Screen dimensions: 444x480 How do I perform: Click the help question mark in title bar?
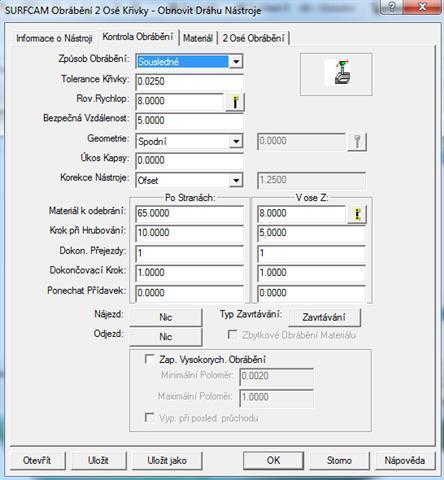point(392,6)
